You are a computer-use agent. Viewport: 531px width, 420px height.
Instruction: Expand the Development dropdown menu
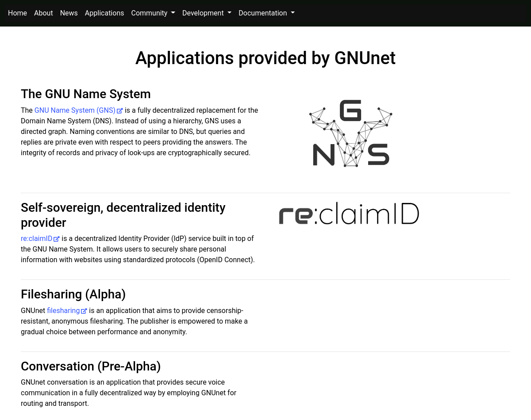[207, 13]
